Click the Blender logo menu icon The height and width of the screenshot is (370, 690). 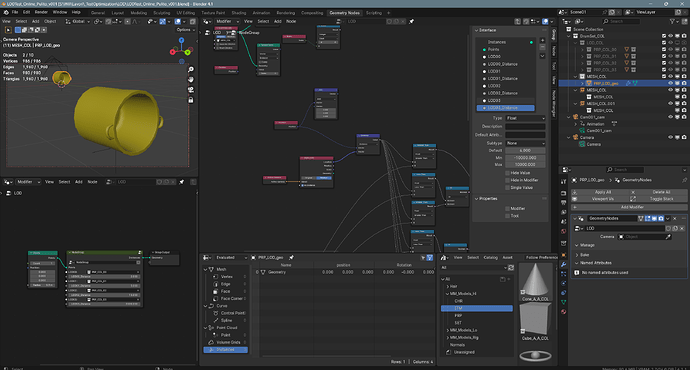[x=6, y=12]
